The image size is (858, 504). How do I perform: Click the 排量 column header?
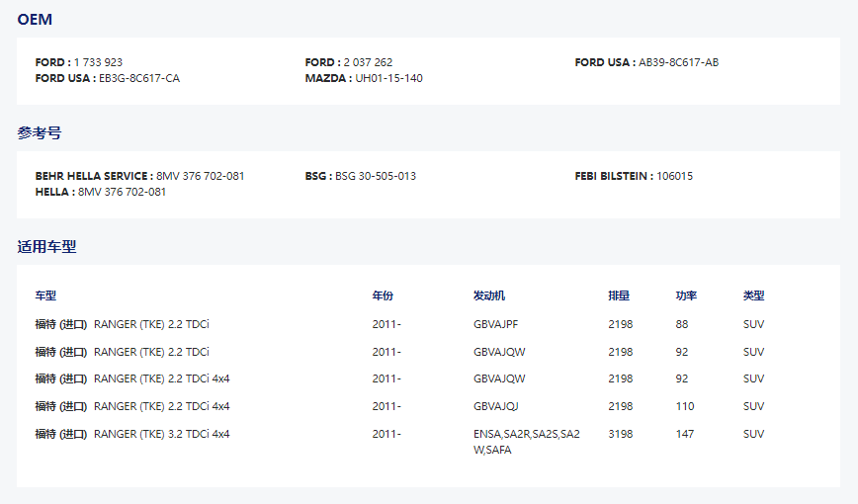coord(619,295)
